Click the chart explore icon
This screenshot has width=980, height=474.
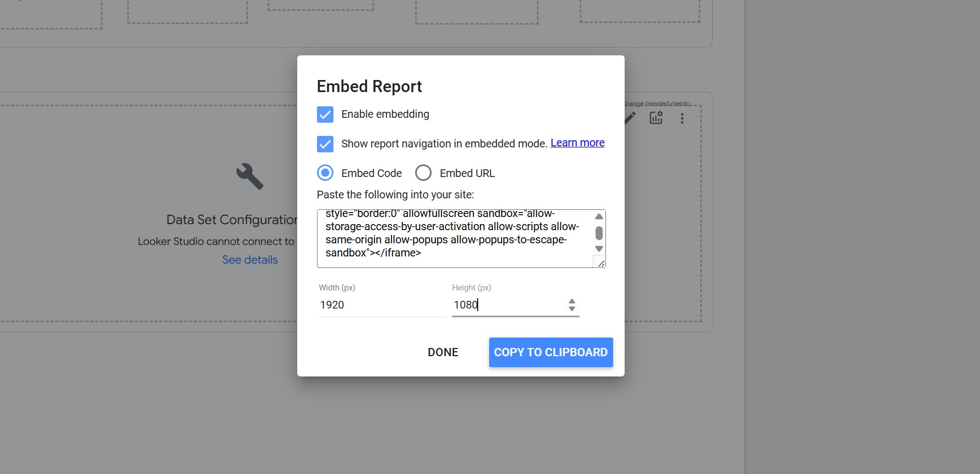(656, 118)
